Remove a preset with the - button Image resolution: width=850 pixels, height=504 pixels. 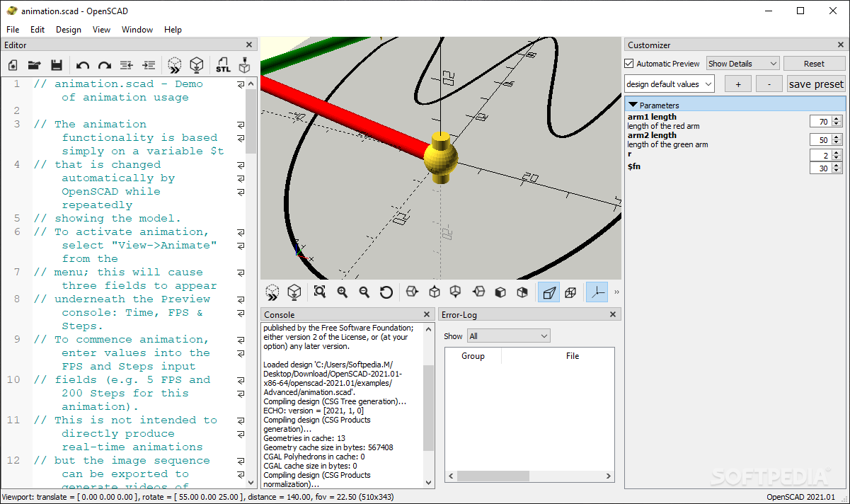tap(769, 84)
